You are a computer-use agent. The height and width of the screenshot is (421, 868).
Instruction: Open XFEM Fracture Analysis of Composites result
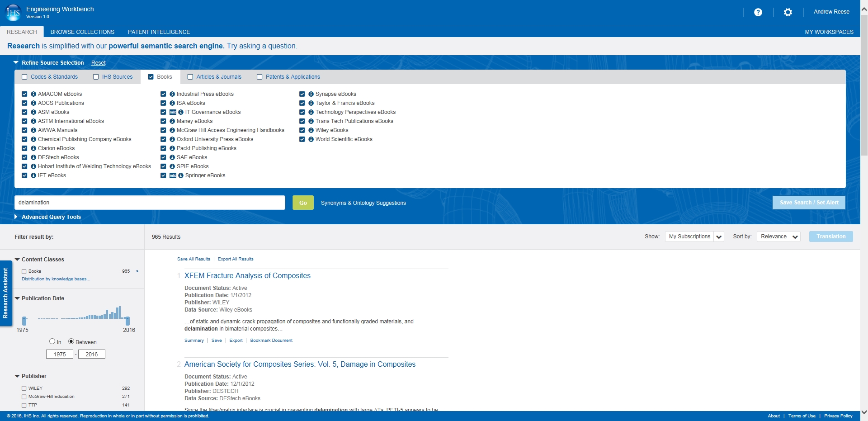(247, 275)
